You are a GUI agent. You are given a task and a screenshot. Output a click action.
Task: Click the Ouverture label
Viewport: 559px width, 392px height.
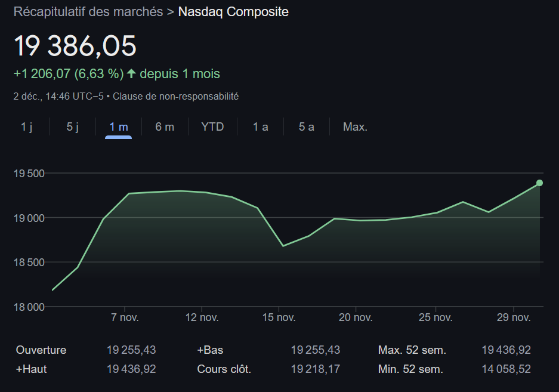pos(41,350)
